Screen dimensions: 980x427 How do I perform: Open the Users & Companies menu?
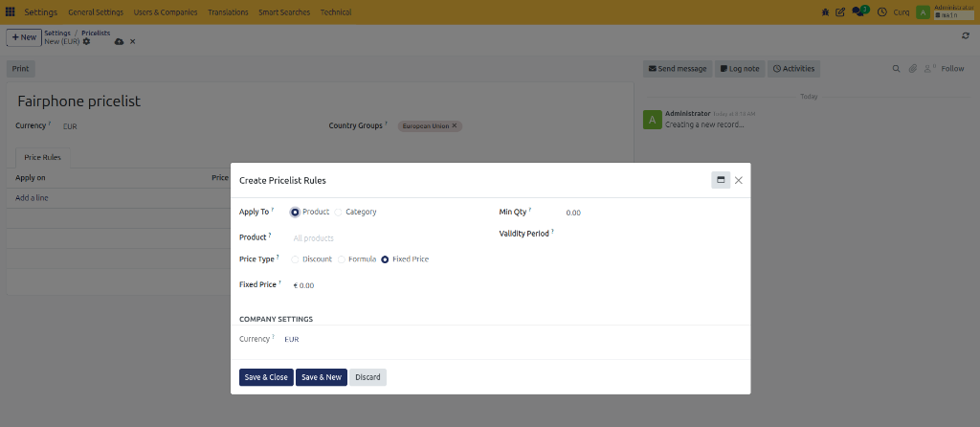tap(166, 11)
